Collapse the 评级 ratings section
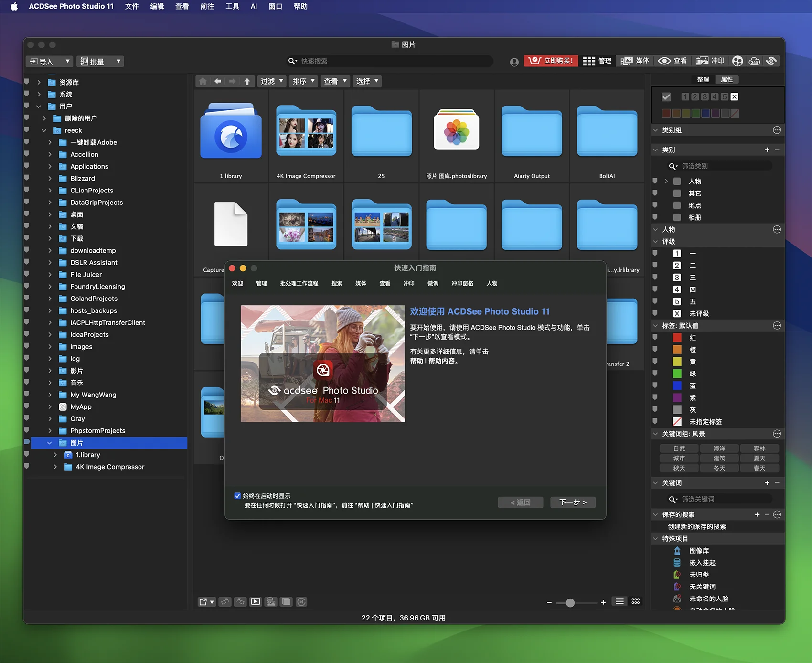 [656, 242]
